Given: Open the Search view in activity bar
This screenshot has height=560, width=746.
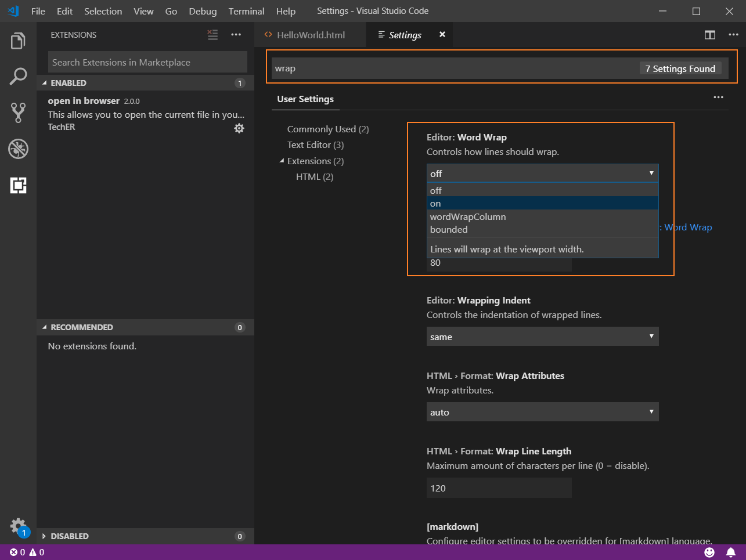Looking at the screenshot, I should tap(18, 76).
